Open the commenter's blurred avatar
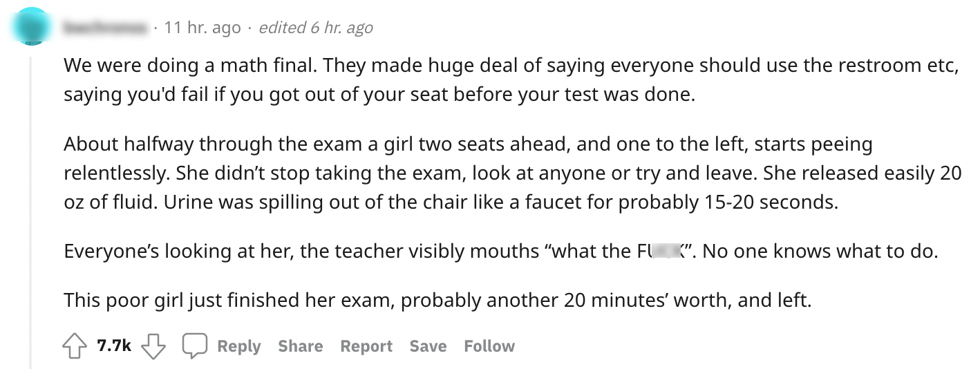 click(x=30, y=26)
